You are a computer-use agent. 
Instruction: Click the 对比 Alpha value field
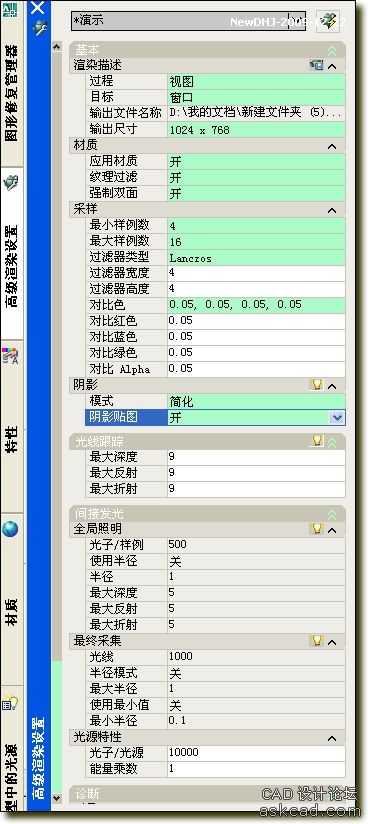[256, 369]
